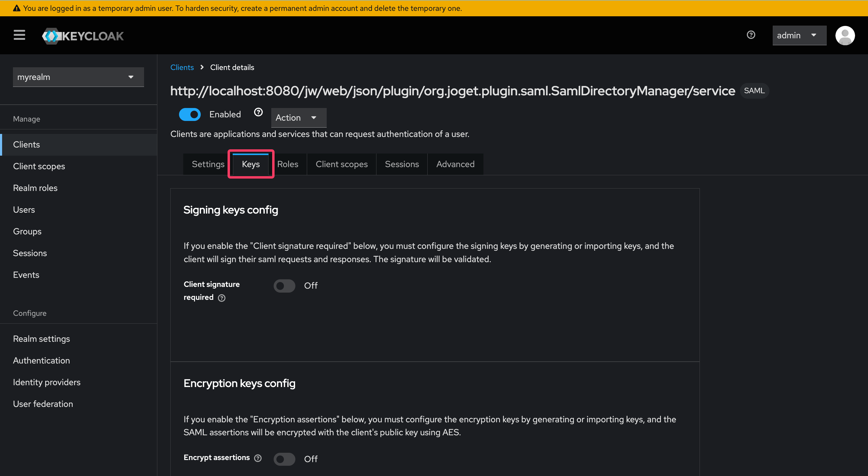The width and height of the screenshot is (868, 476).
Task: Open the help icon in header
Action: pos(751,35)
